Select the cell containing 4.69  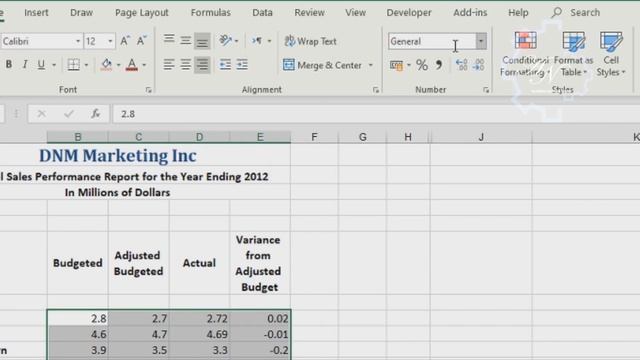pyautogui.click(x=200, y=334)
